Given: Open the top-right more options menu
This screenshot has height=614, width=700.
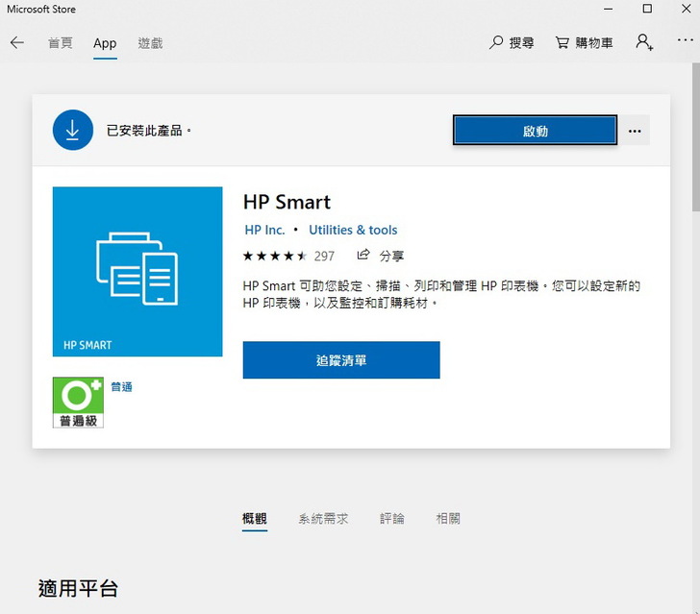Looking at the screenshot, I should (x=685, y=40).
